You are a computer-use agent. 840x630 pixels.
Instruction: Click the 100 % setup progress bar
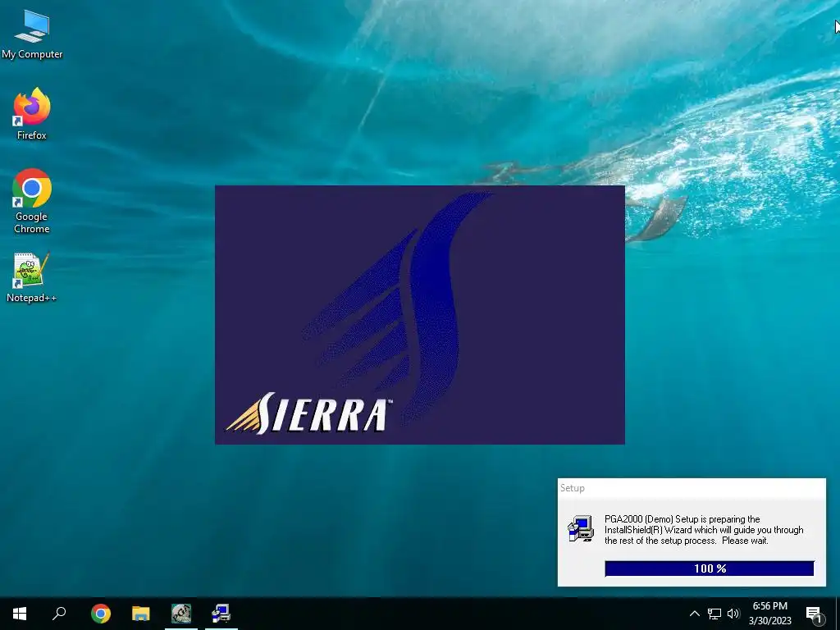[710, 568]
